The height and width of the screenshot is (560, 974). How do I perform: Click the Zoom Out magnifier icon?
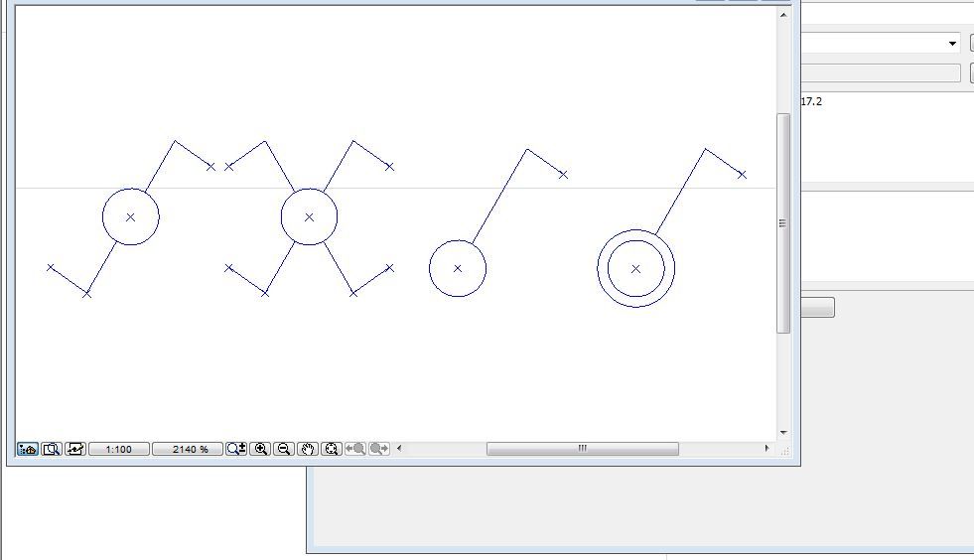coord(284,449)
